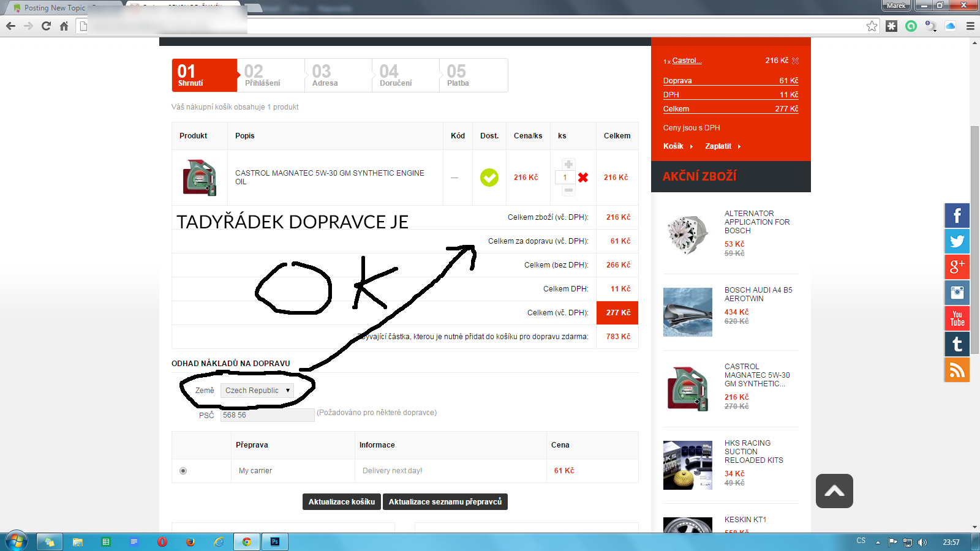The image size is (980, 551).
Task: Delete the Castrol item in the red cart summary
Action: click(796, 61)
